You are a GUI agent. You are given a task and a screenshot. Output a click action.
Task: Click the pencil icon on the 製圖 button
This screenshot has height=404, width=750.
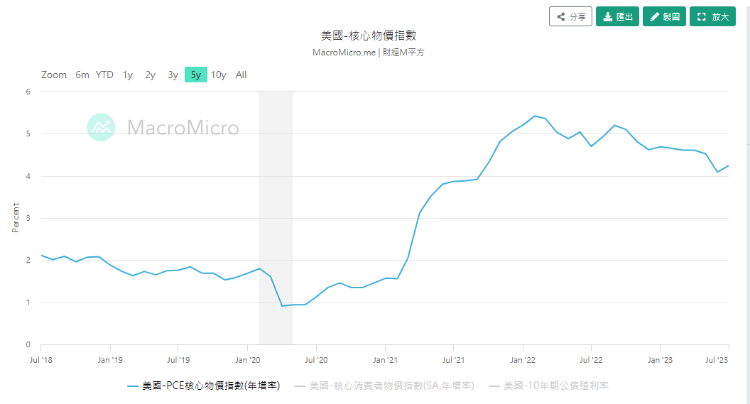pos(653,17)
